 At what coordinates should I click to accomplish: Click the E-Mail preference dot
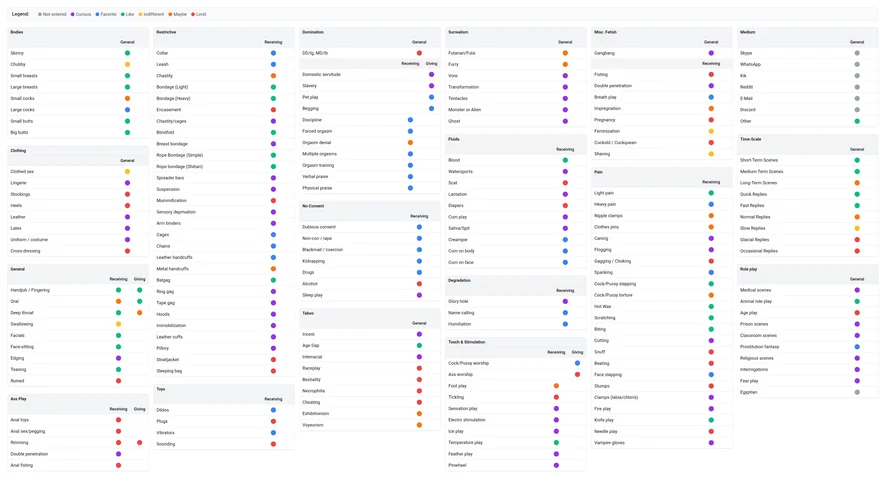857,98
